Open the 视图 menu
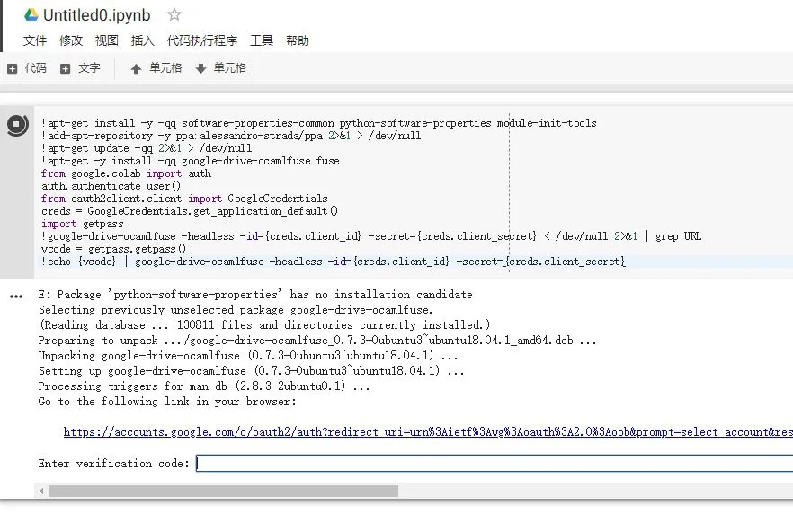 pos(107,40)
